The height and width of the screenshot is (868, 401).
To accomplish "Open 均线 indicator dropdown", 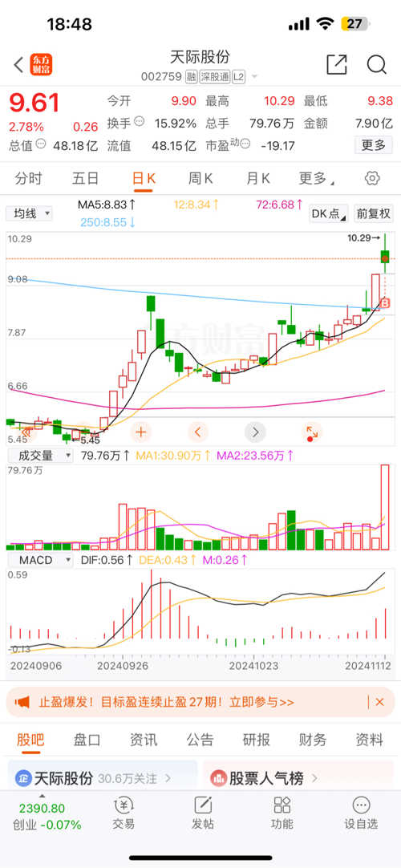I will coord(30,213).
